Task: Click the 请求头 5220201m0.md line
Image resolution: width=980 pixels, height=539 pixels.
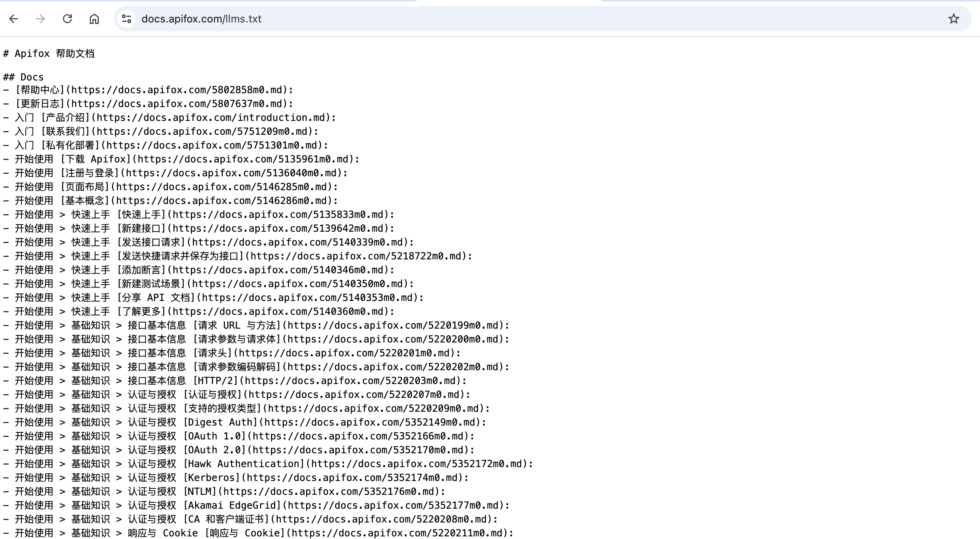Action: coord(232,353)
